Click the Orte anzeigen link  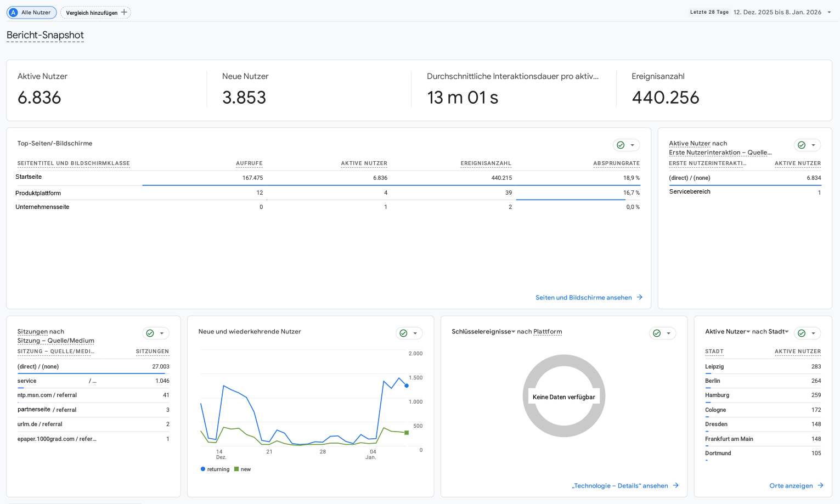pyautogui.click(x=791, y=486)
